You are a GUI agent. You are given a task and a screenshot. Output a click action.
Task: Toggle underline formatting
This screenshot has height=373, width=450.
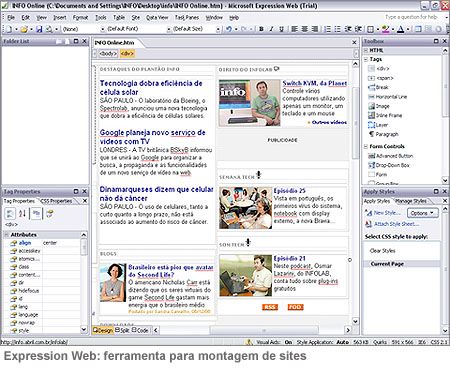click(x=282, y=29)
